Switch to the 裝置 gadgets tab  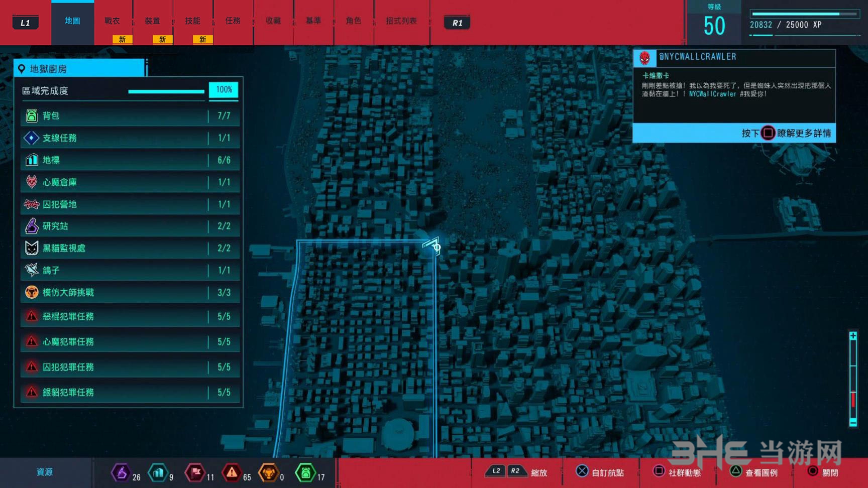153,21
